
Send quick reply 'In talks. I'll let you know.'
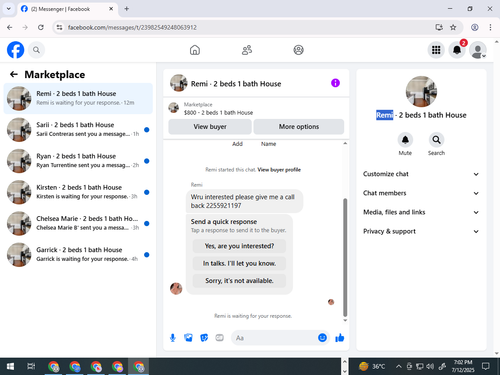click(x=239, y=263)
